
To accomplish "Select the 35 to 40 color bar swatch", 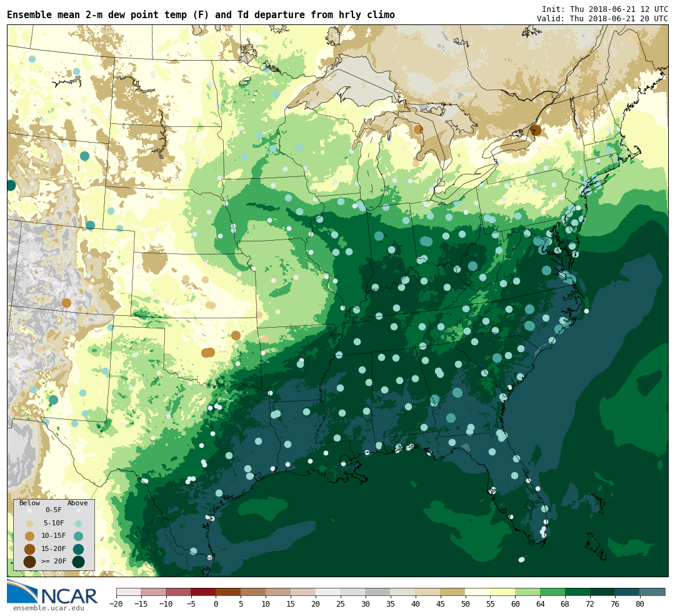I will point(403,592).
